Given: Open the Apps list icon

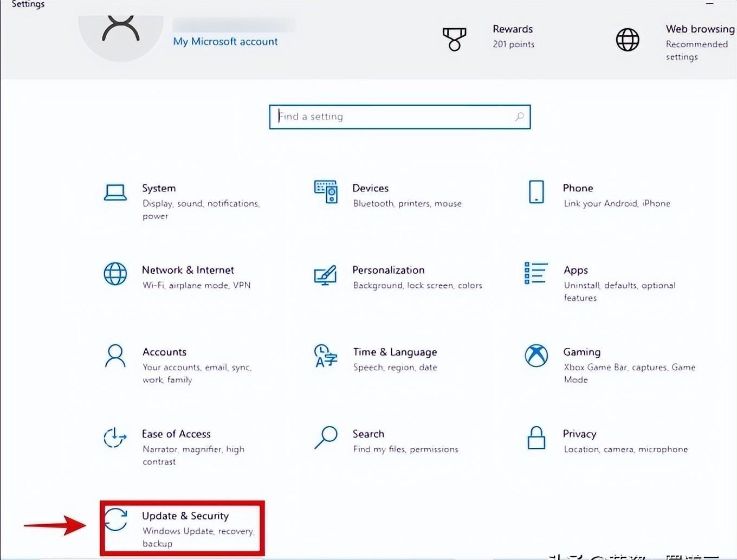Looking at the screenshot, I should click(x=536, y=273).
